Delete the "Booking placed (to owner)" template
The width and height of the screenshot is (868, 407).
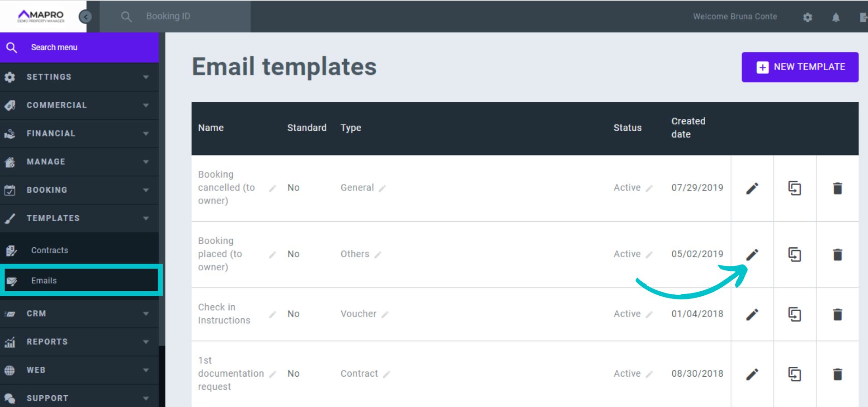[838, 255]
